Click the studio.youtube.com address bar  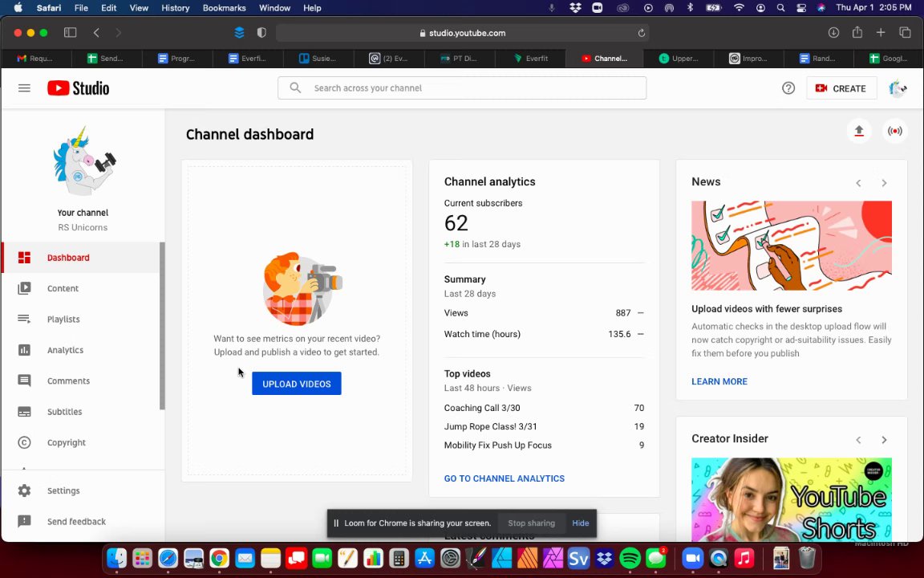click(463, 33)
